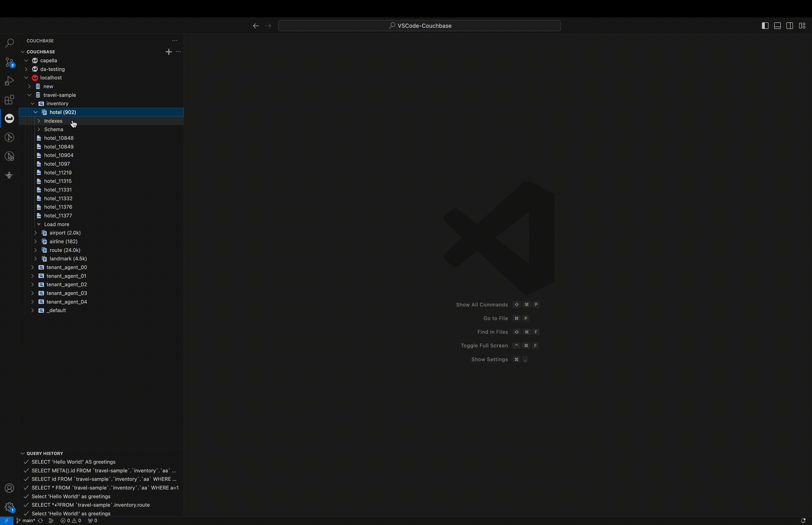The height and width of the screenshot is (525, 812).
Task: Open the Extensions view
Action: [9, 100]
